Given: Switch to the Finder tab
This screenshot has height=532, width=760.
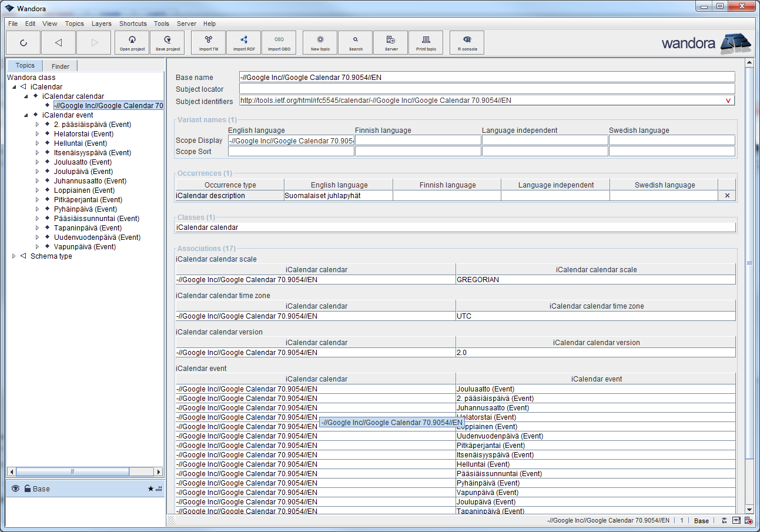Looking at the screenshot, I should click(x=59, y=65).
